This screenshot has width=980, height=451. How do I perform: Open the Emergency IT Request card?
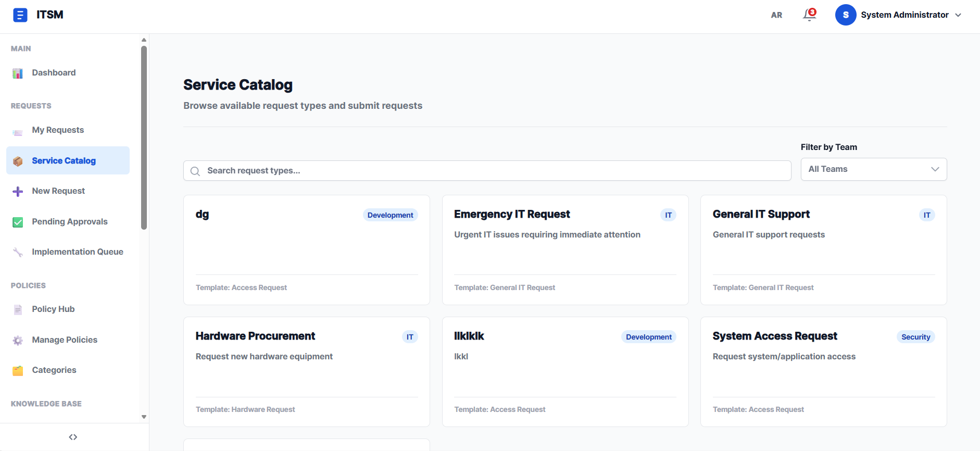coord(564,250)
